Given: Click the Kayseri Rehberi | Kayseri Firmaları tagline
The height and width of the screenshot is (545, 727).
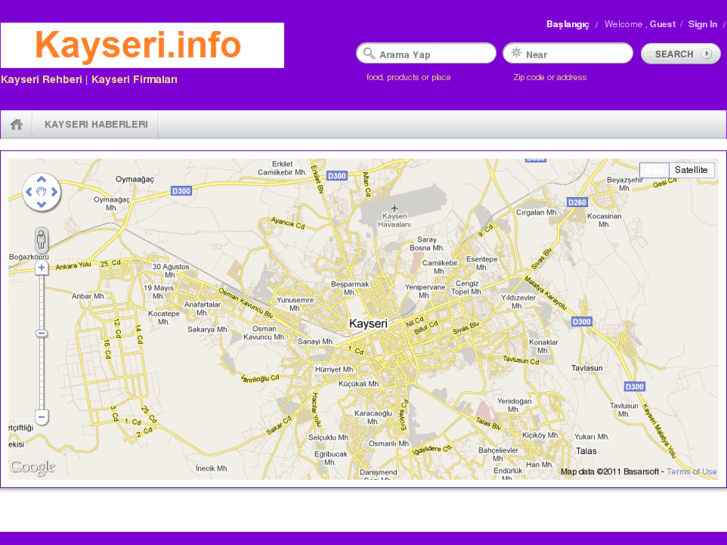Looking at the screenshot, I should pyautogui.click(x=89, y=79).
